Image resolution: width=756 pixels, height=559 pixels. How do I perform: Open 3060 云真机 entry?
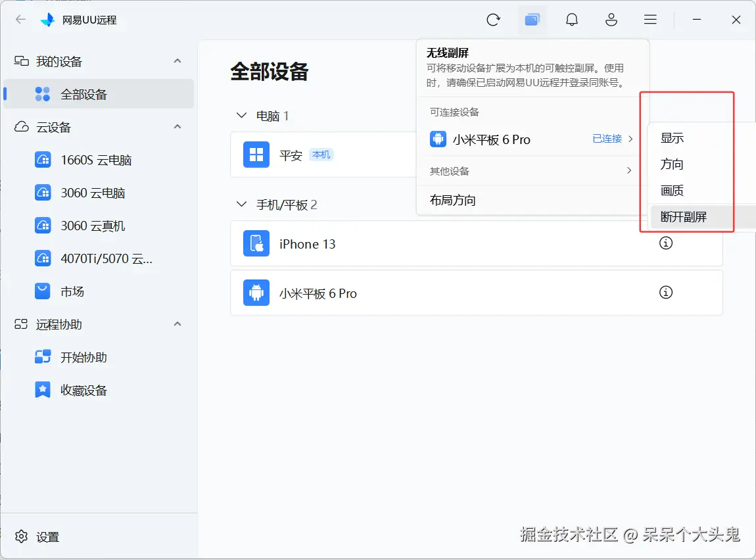[93, 226]
